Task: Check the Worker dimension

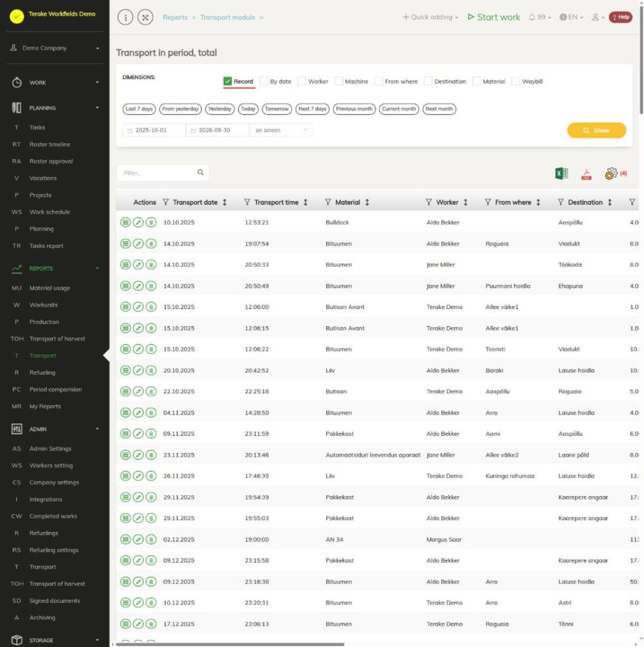Action: (301, 82)
